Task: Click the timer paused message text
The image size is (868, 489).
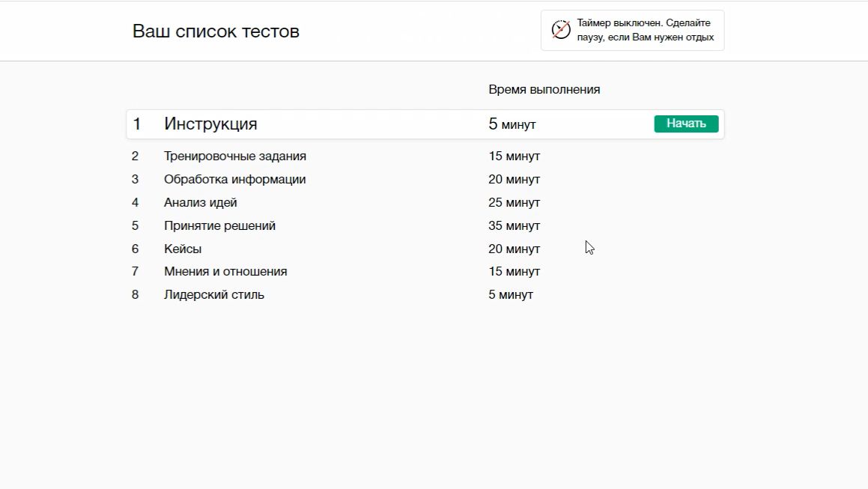Action: (x=645, y=30)
